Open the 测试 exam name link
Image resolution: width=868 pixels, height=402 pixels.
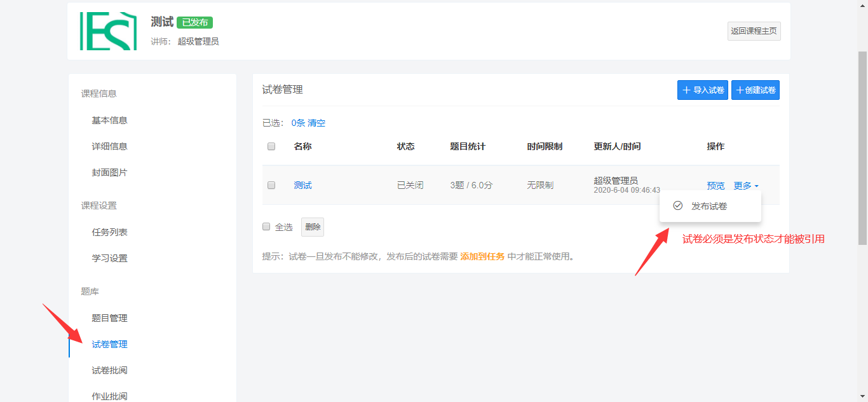[302, 185]
